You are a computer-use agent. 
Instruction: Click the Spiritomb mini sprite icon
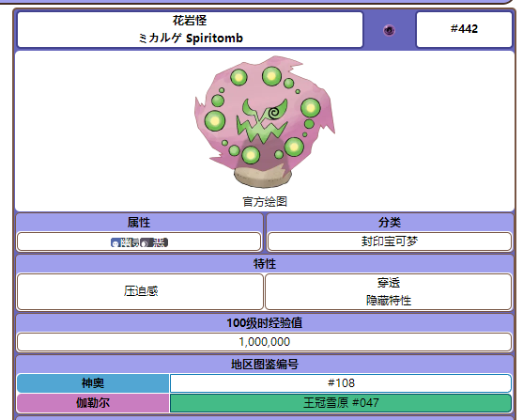[x=389, y=30]
